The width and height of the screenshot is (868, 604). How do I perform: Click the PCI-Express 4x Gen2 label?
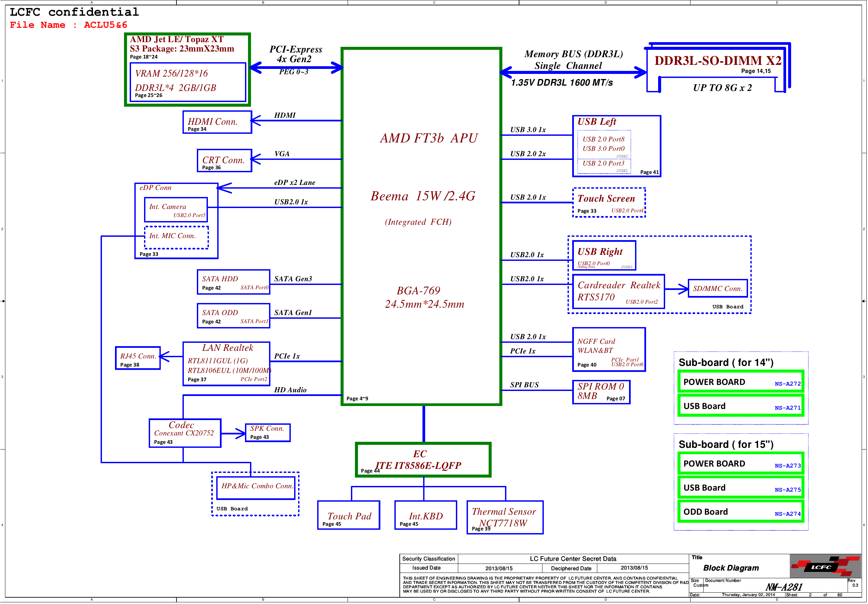tap(296, 54)
